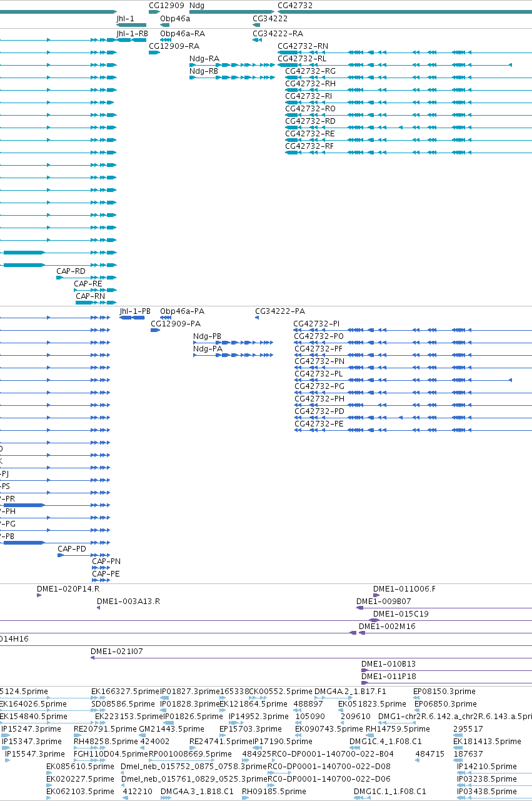Screen dimensions: 532x801
Task: Select protein Ndg-PB
Action: [208, 336]
